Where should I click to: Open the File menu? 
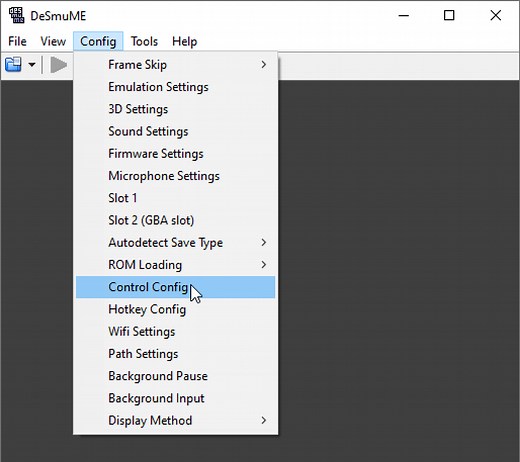coord(17,41)
